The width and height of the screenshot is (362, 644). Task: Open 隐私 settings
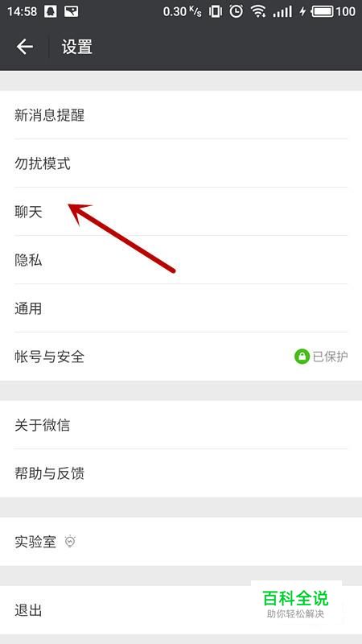coord(181,260)
